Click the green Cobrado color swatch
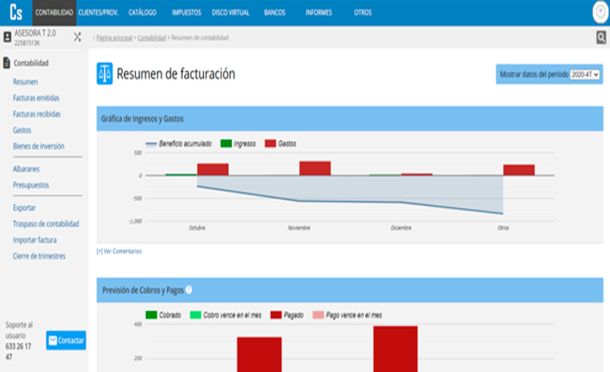Image resolution: width=610 pixels, height=372 pixels. [151, 315]
